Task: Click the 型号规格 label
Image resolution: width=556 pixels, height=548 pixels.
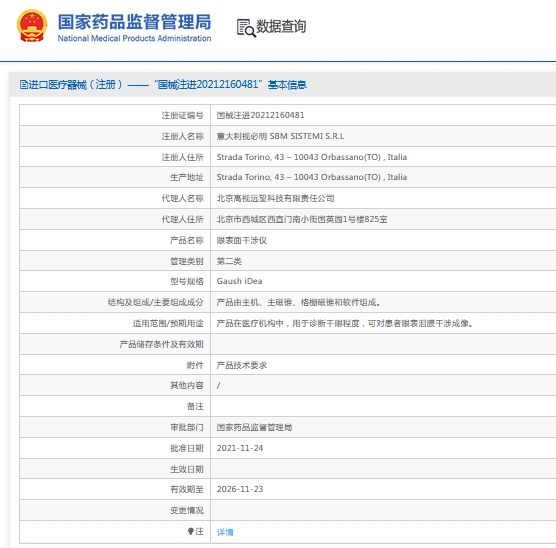Action: tap(187, 281)
